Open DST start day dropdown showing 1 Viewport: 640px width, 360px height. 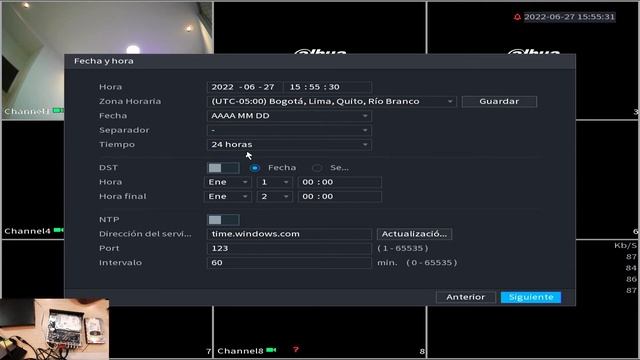(x=275, y=182)
